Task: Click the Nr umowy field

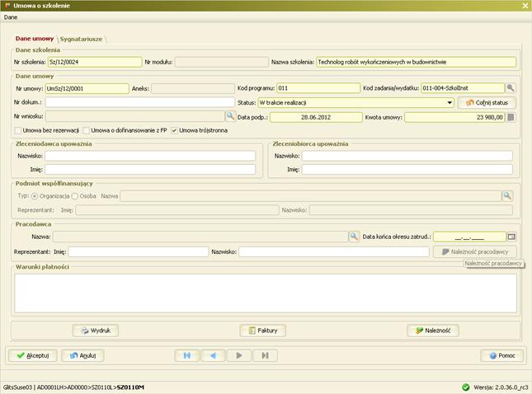Action: pyautogui.click(x=87, y=88)
